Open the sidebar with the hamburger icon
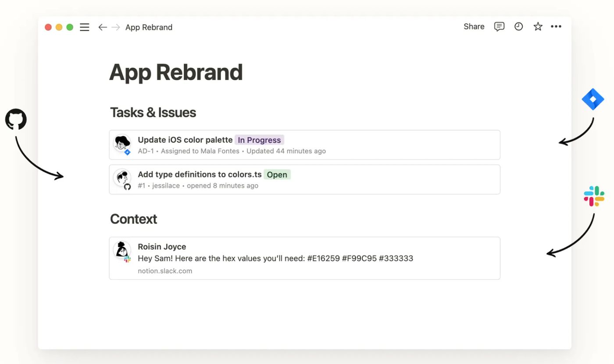Viewport: 614px width, 364px height. [x=84, y=27]
